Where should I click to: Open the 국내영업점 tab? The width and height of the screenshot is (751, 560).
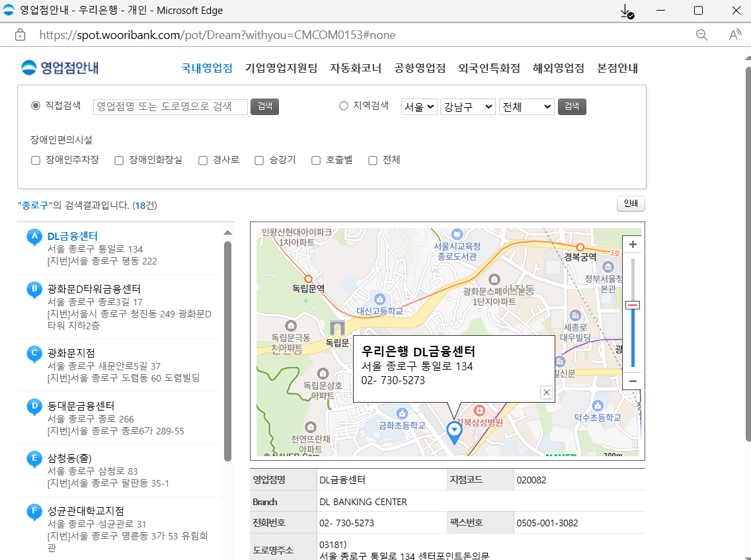click(x=207, y=68)
